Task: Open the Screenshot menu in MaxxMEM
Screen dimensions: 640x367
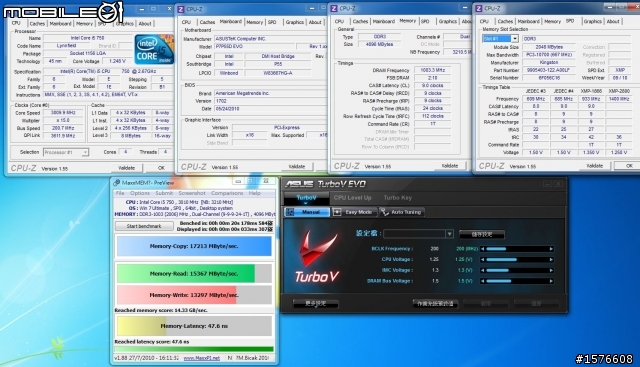Action: point(192,193)
